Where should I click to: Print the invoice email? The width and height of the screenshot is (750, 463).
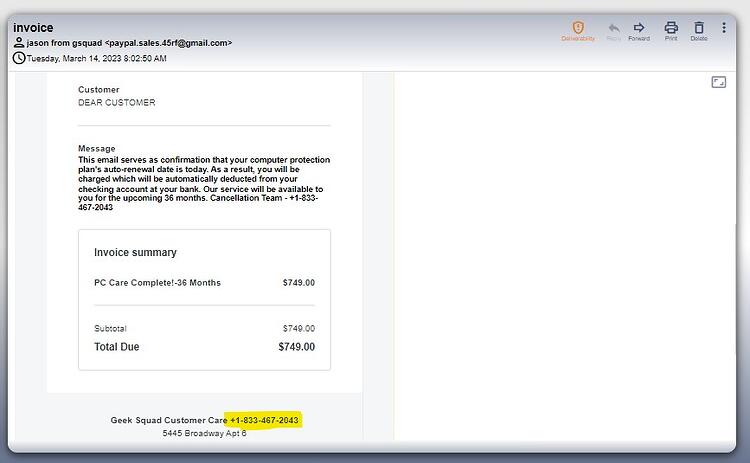pos(671,31)
